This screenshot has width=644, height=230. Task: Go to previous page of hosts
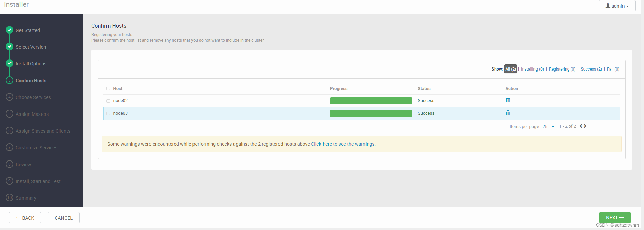(581, 126)
